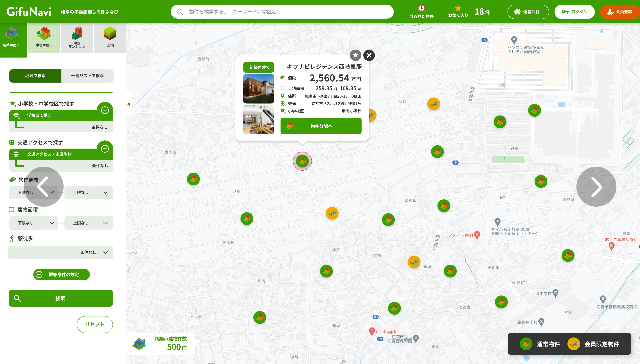This screenshot has height=364, width=640.
Task: Close the property info popup
Action: 369,55
